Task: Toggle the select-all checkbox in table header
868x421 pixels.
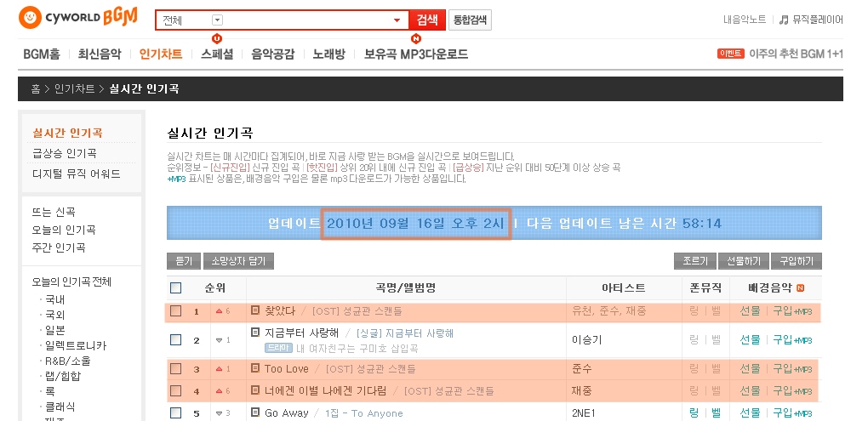Action: (x=175, y=288)
